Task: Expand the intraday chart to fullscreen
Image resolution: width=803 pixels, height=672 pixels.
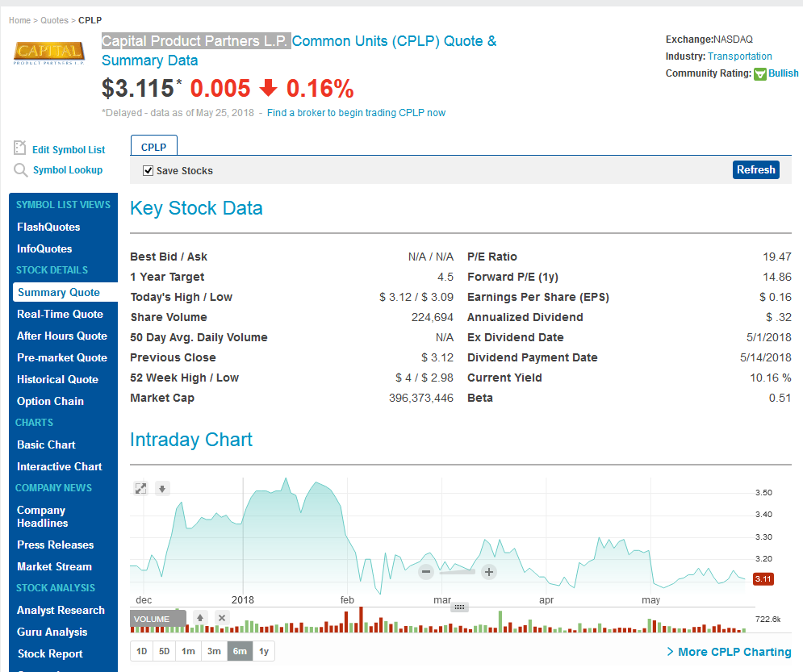Action: 141,488
